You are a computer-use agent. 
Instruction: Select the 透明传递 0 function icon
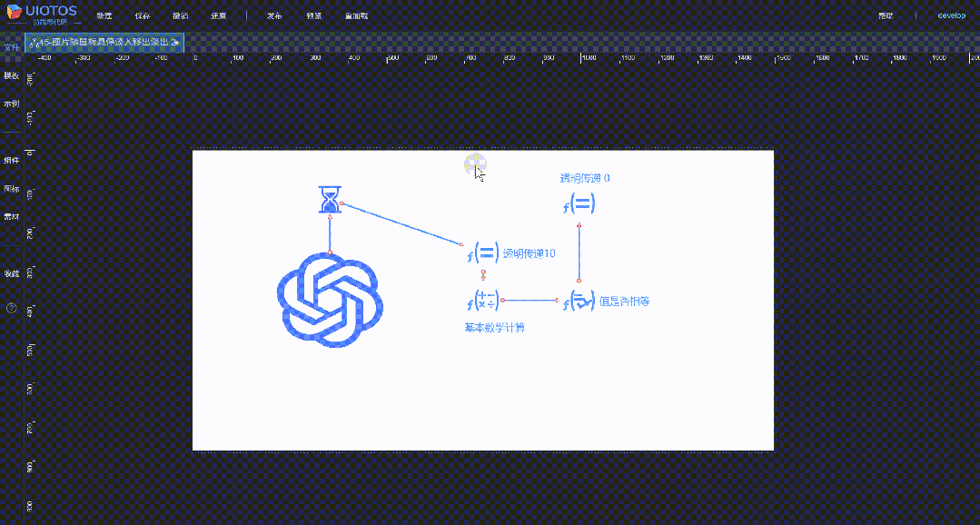(579, 203)
